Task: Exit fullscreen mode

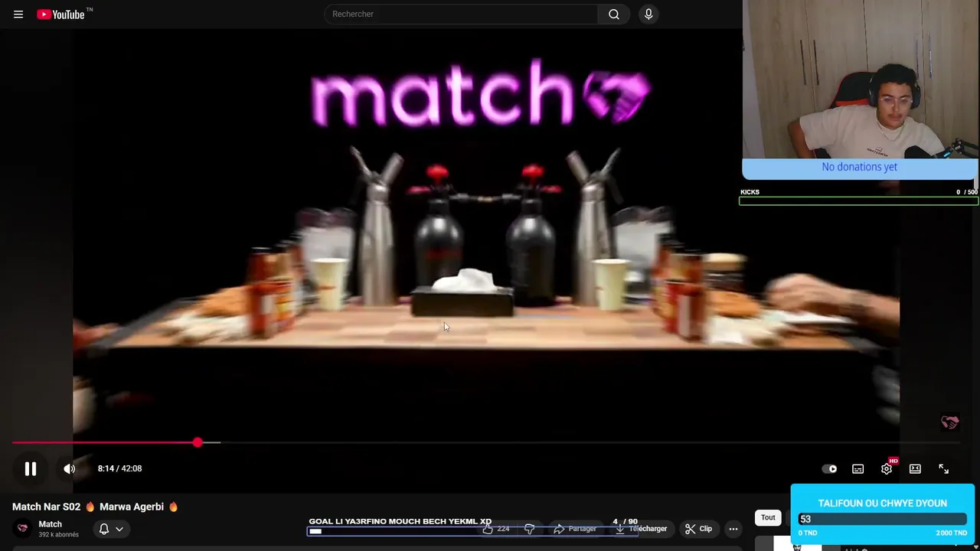Action: pos(944,469)
